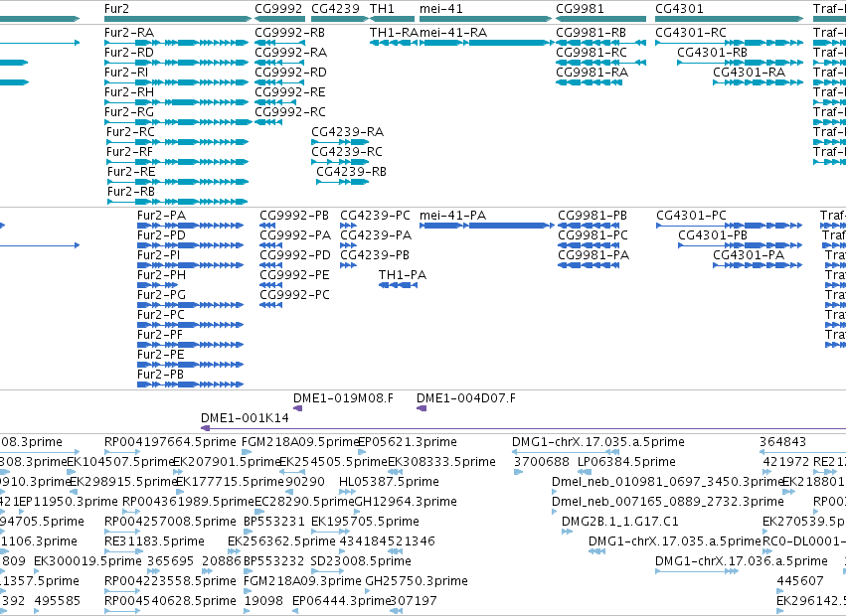Click protein Fur2-PB label
846x616 pixels.
point(160,375)
